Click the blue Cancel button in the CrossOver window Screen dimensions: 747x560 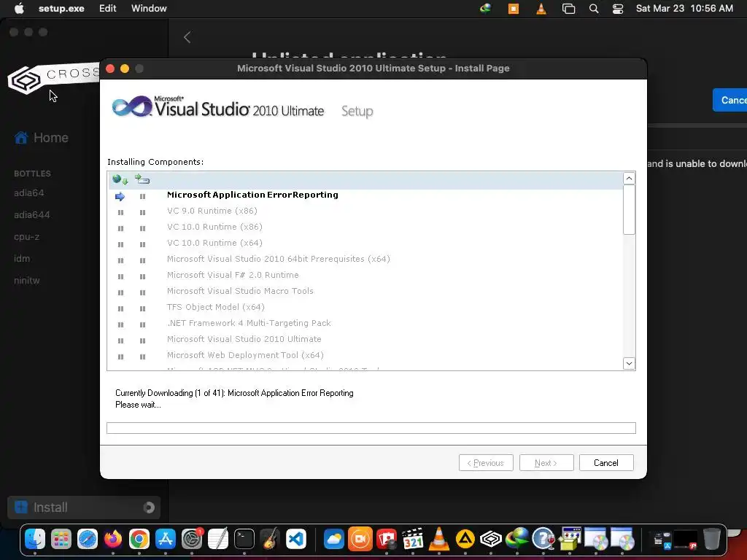point(729,100)
